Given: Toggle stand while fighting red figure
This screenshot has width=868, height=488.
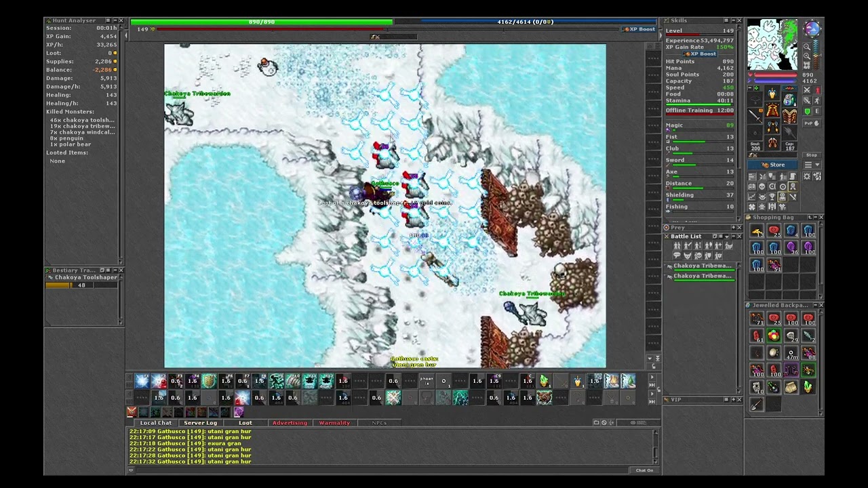Looking at the screenshot, I should click(817, 89).
